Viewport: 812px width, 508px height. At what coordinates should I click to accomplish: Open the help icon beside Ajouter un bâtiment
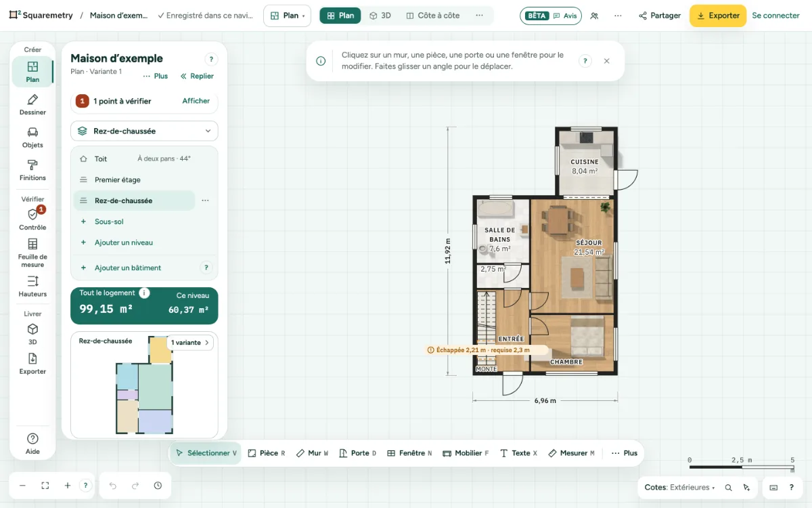pyautogui.click(x=207, y=268)
